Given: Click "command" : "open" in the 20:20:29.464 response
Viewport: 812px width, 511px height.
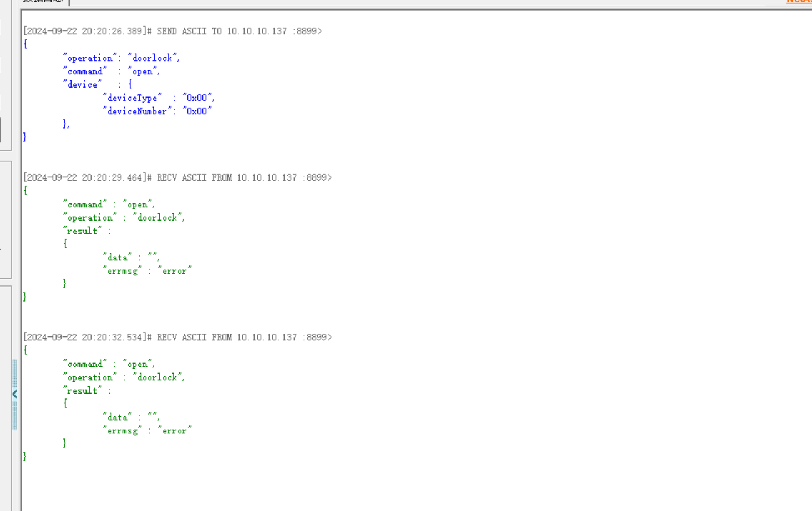Looking at the screenshot, I should click(109, 205).
